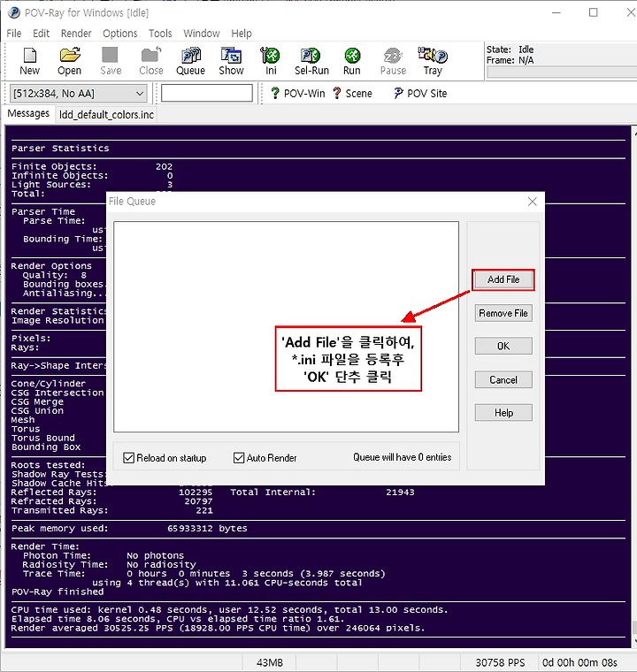Click the POV-Ray application title icon
The image size is (637, 672).
pos(14,13)
